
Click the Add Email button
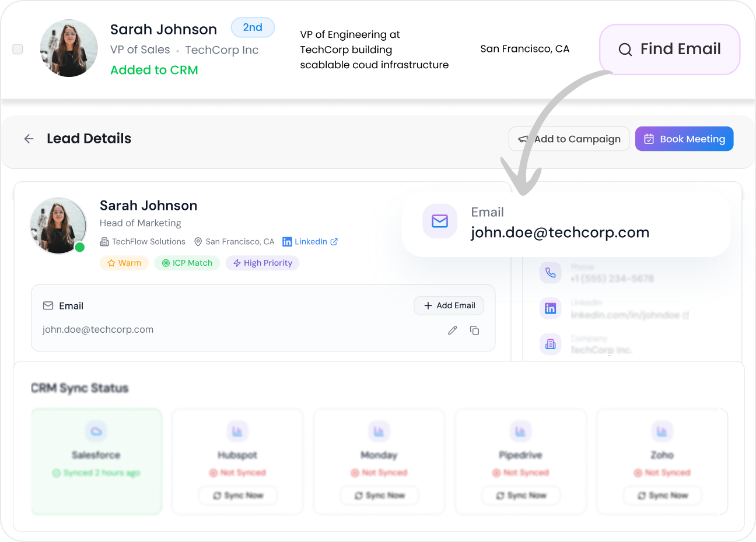(x=449, y=305)
